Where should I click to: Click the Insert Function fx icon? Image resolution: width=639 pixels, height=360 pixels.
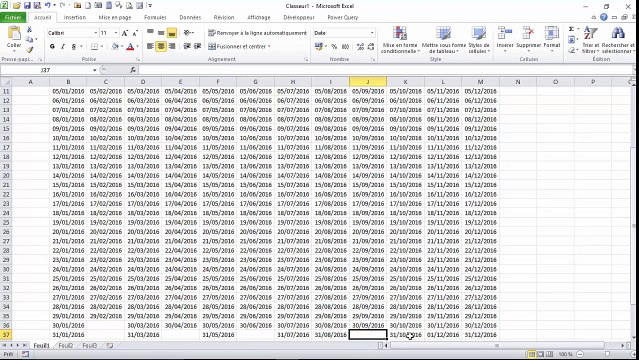coord(133,70)
